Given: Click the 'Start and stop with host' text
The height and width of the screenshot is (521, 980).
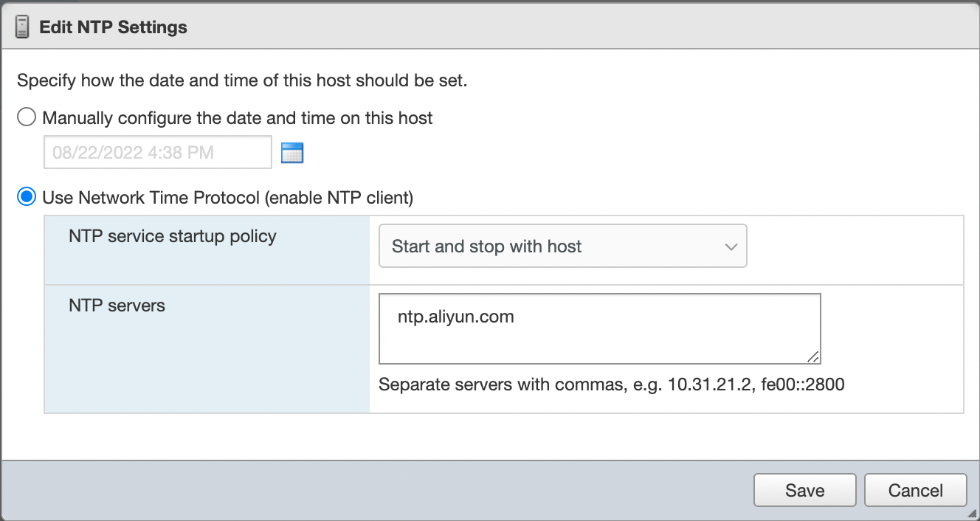Looking at the screenshot, I should (x=486, y=246).
